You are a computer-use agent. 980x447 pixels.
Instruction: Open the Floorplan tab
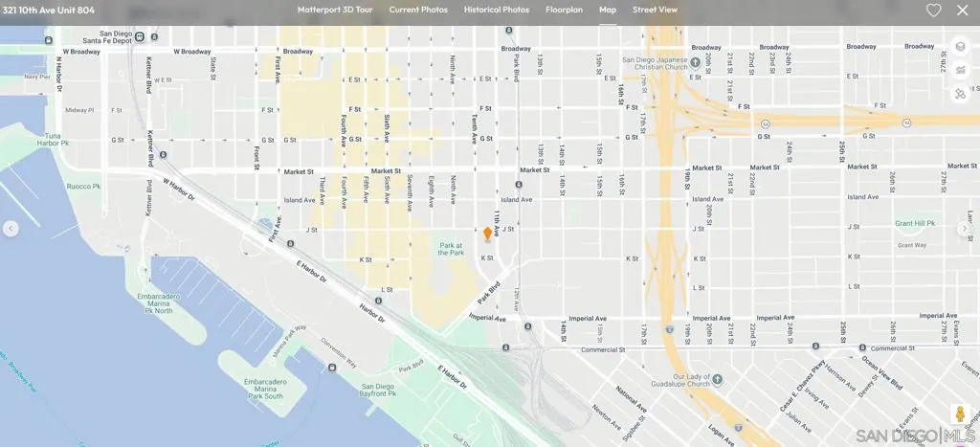pyautogui.click(x=564, y=10)
